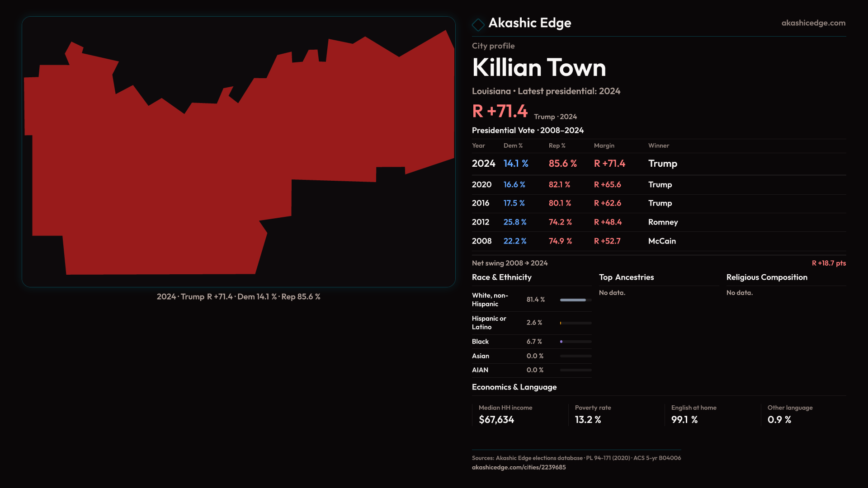
Task: Click the Killian Town city title
Action: coord(539,68)
